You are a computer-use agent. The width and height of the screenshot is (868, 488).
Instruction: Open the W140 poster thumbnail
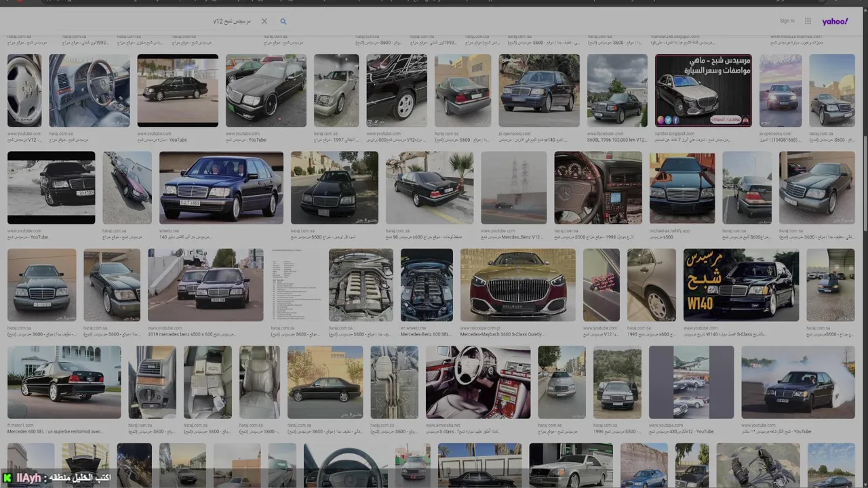click(741, 285)
